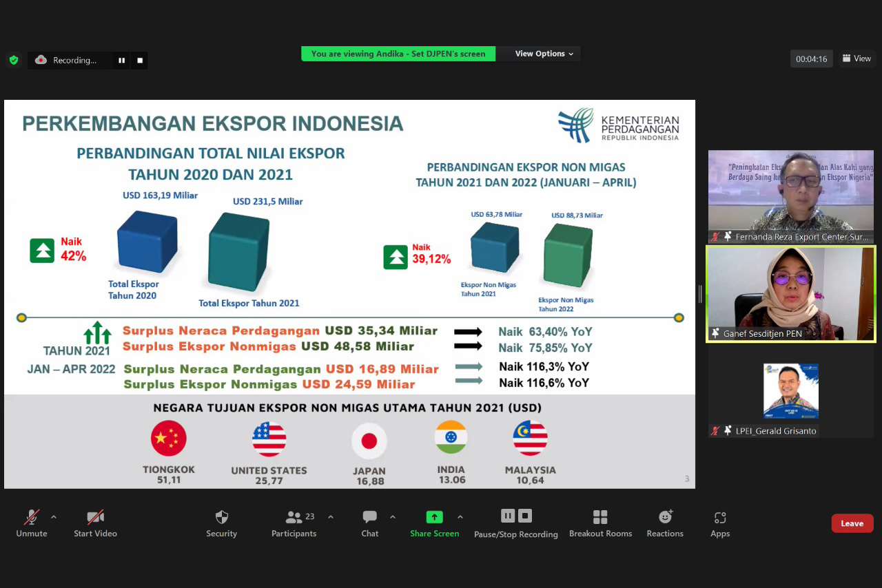
Task: Select the Ganef Sesditjen PEN video thumbnail
Action: coord(790,294)
